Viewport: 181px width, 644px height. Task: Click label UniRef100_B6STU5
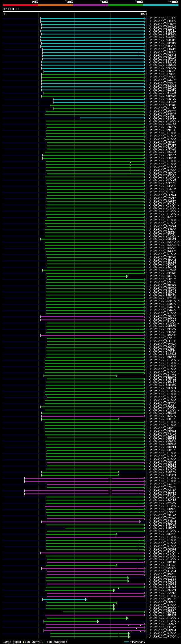tap(162, 62)
